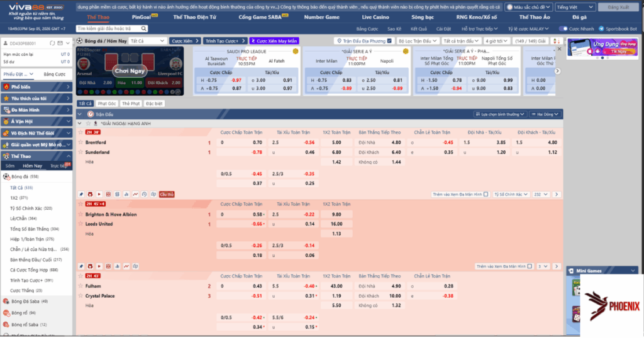644x338 pixels.
Task: Click the red mascot icon in Brentford toolbar
Action: click(90, 194)
